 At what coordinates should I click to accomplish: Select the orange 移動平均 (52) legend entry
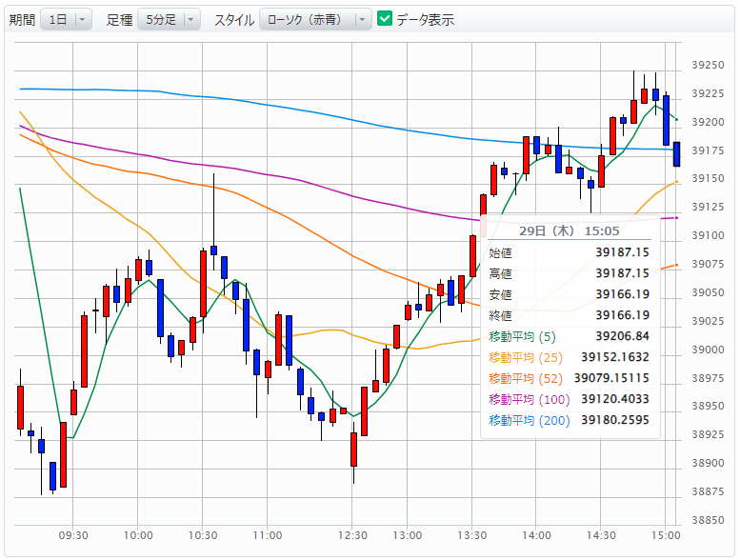point(526,378)
